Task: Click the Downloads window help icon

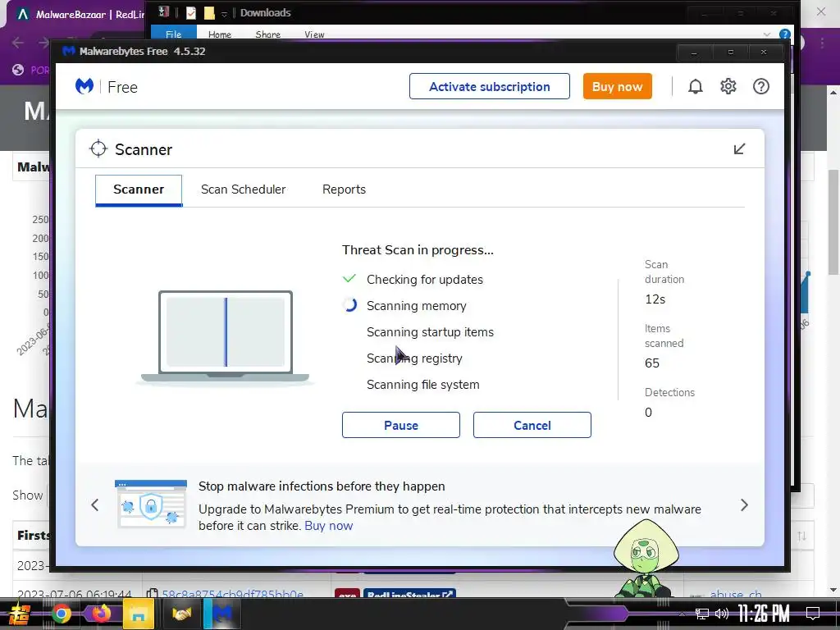Action: [784, 34]
